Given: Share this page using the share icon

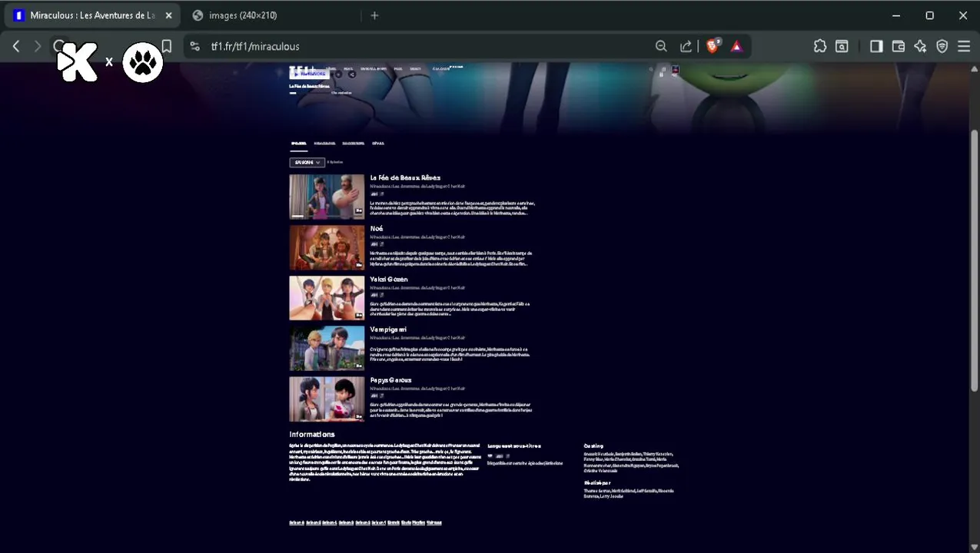Looking at the screenshot, I should pyautogui.click(x=686, y=46).
